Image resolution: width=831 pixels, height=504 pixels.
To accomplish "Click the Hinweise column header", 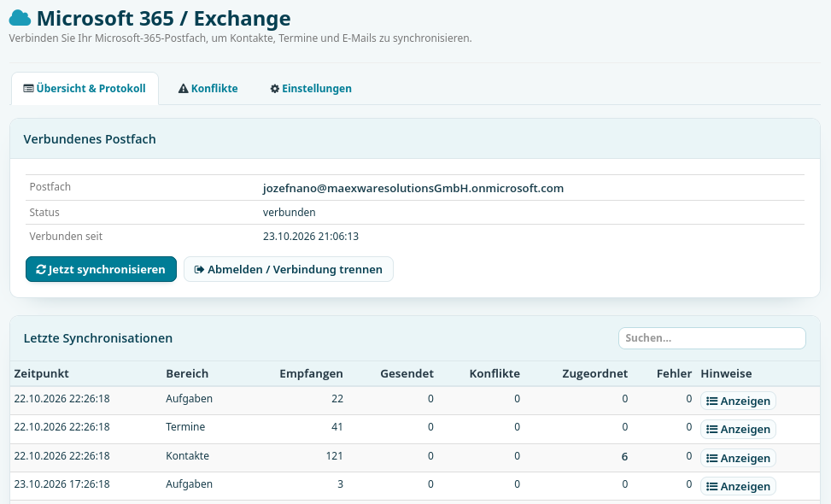I will click(726, 373).
